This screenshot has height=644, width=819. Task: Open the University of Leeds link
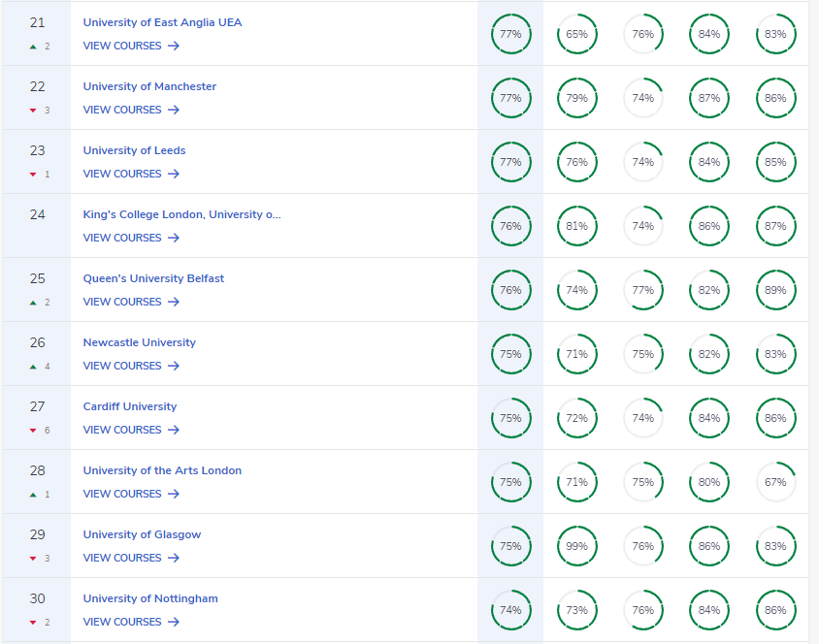(x=134, y=150)
